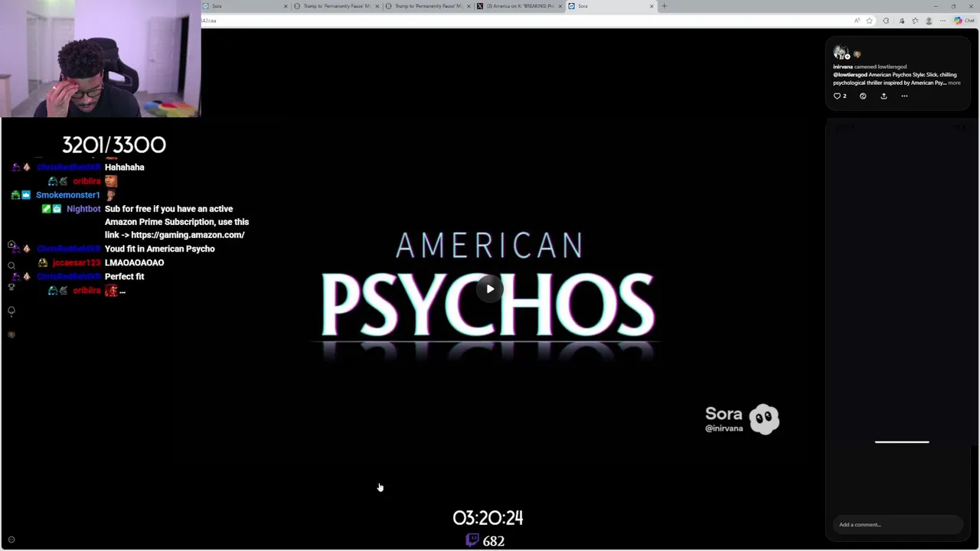Image resolution: width=980 pixels, height=551 pixels.
Task: Click the 'jccaesar123' username in chat
Action: coord(77,262)
